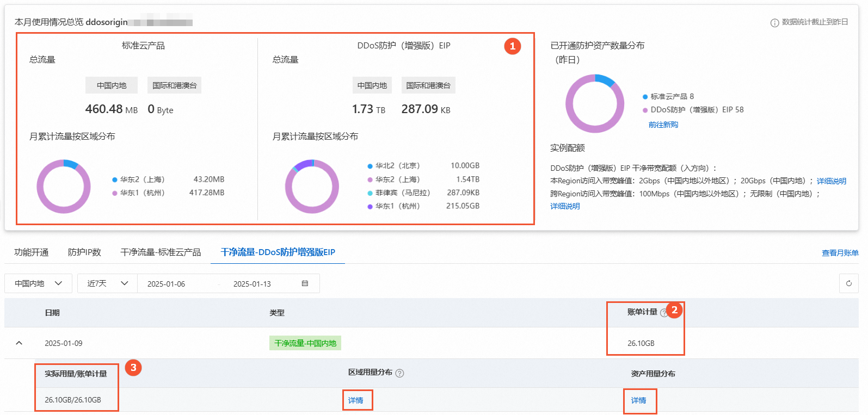Viewport: 868px width, 415px height.
Task: Switch to the 功能开通 tab
Action: [32, 252]
